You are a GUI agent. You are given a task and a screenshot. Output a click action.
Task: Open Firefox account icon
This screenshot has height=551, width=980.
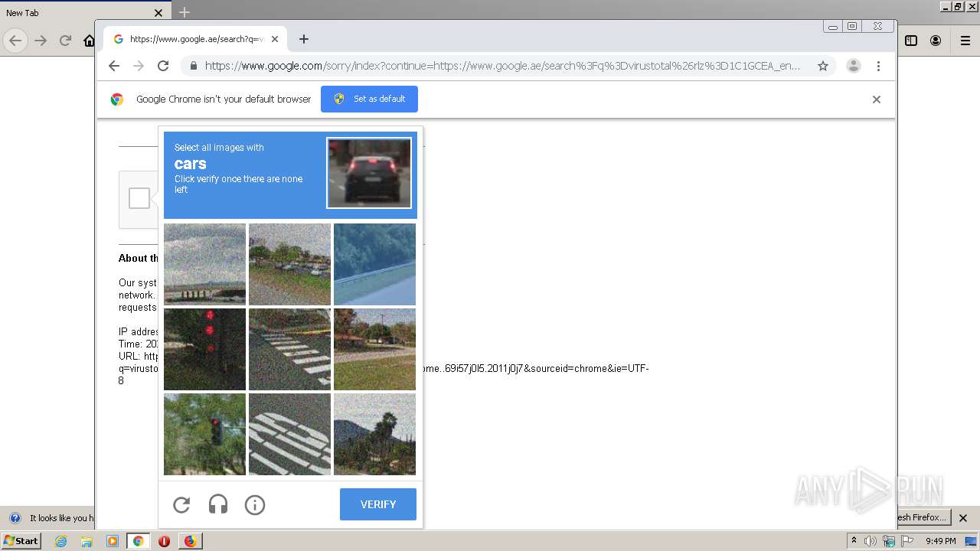tap(936, 41)
